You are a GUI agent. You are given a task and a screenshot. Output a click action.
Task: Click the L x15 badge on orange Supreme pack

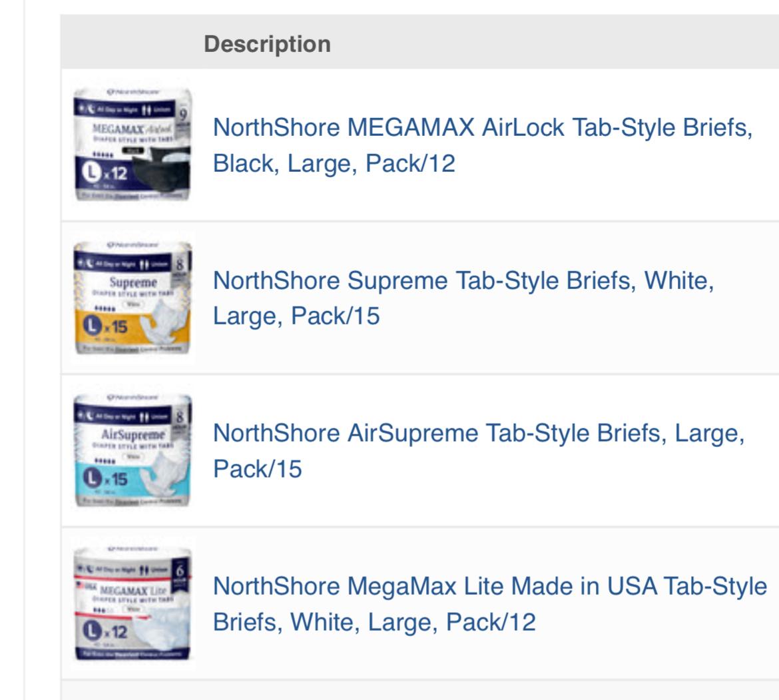105,326
